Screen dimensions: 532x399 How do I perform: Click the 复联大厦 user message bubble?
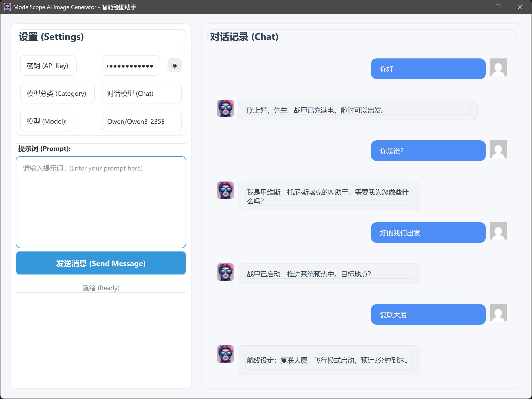point(428,314)
